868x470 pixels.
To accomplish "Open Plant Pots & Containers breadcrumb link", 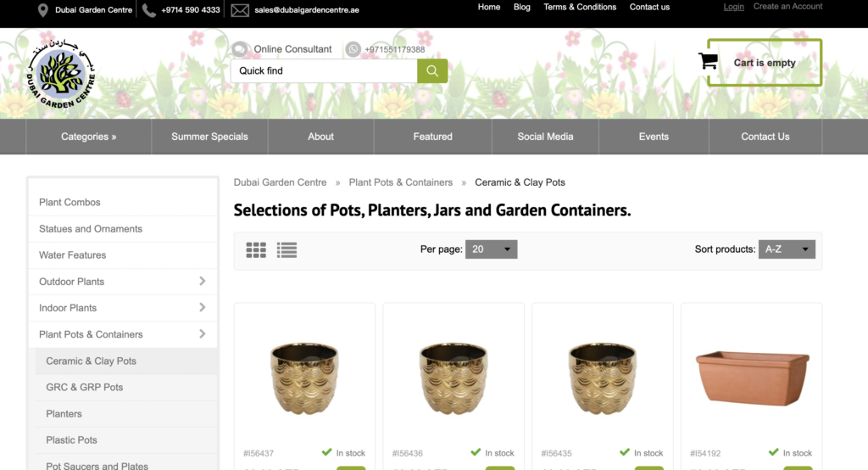I will click(401, 182).
